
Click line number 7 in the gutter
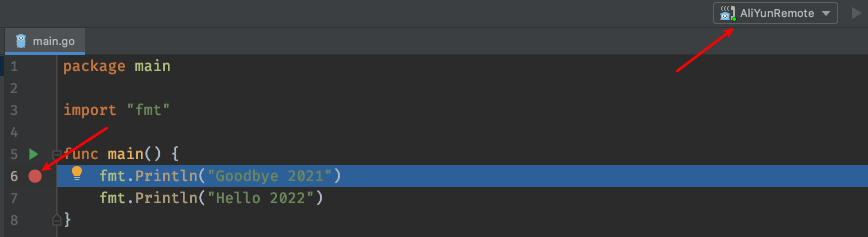[14, 198]
